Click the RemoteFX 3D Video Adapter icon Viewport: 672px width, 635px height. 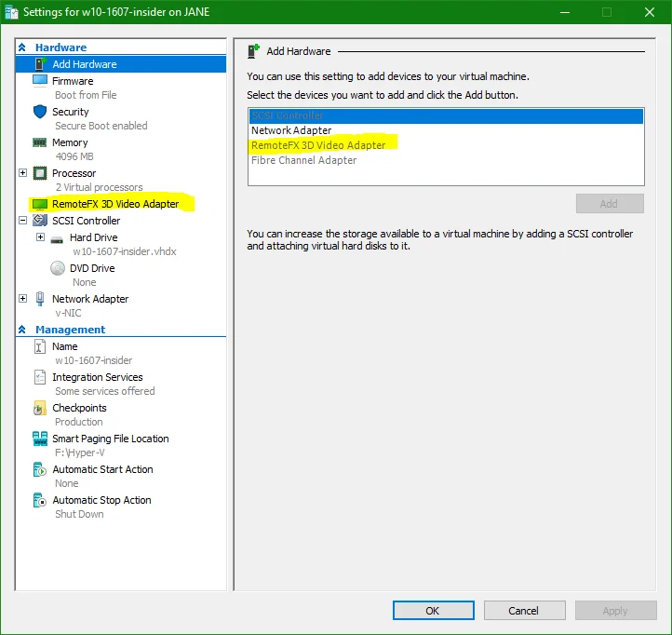pos(40,204)
